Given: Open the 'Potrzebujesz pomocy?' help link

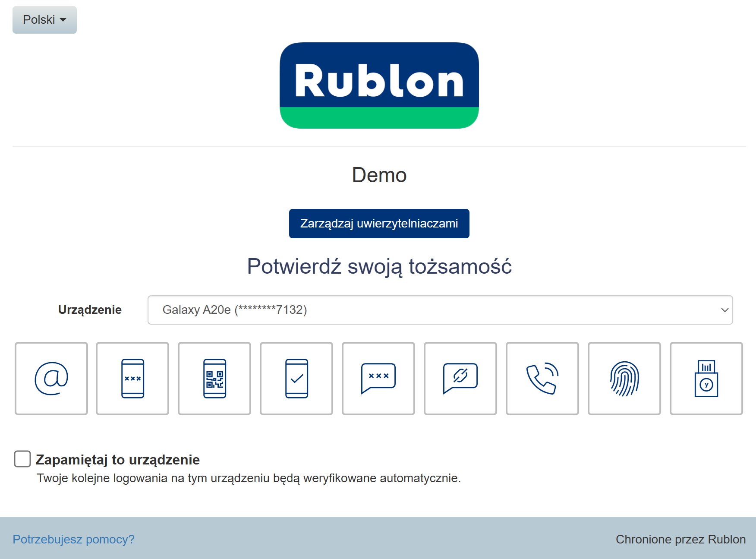Looking at the screenshot, I should (73, 539).
